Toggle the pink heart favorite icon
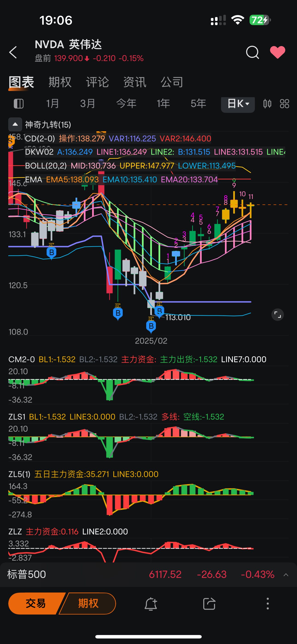Screen dimensions: 297x644 click(277, 52)
